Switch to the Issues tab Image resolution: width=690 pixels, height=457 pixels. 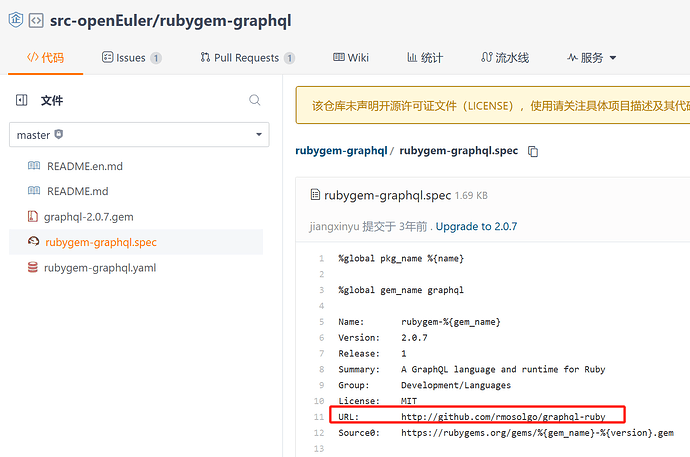coord(131,58)
